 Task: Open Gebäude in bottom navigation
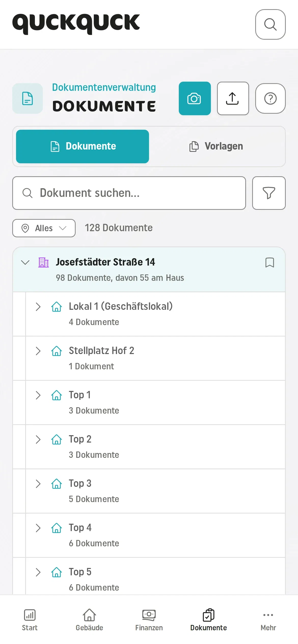click(89, 620)
